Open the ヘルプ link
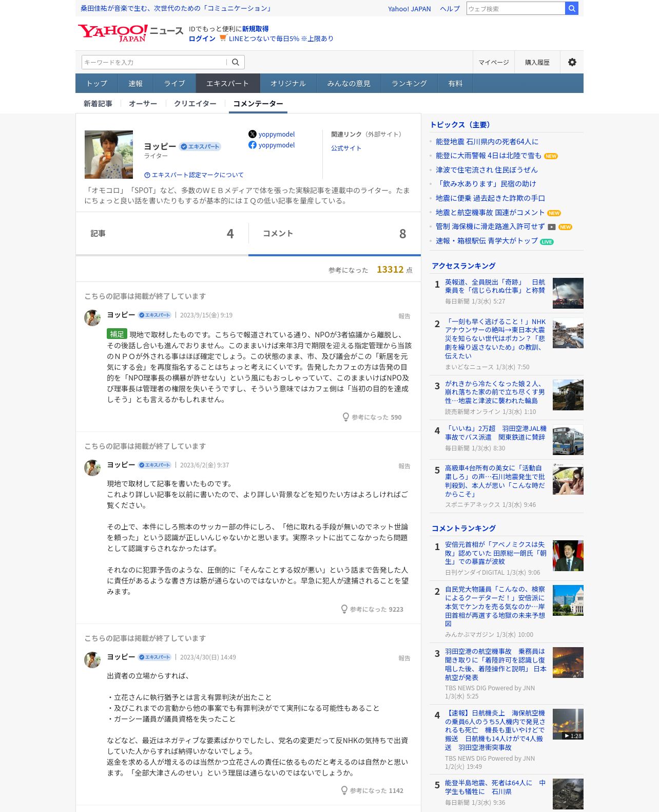Screen dimensions: 659x812 pos(450,9)
